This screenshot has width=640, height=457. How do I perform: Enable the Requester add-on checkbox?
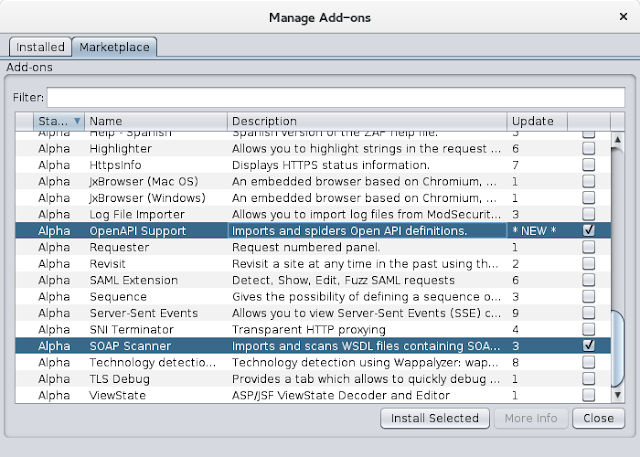click(x=589, y=247)
